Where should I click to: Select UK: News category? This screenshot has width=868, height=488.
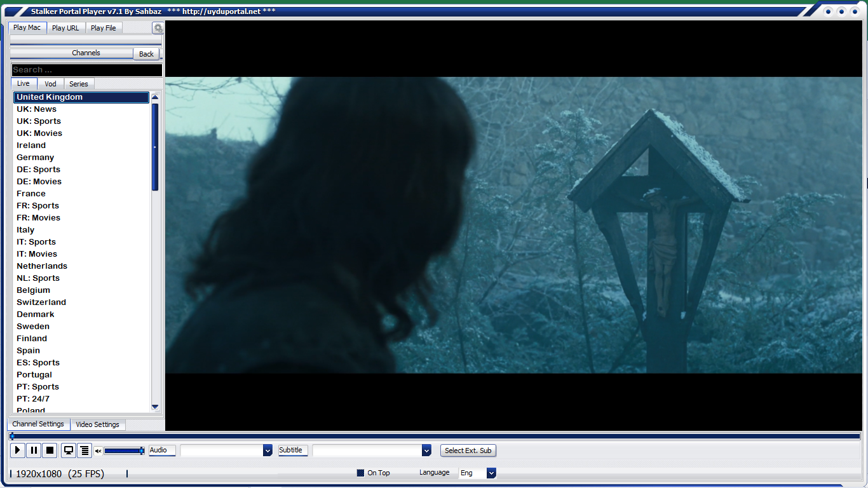[81, 109]
